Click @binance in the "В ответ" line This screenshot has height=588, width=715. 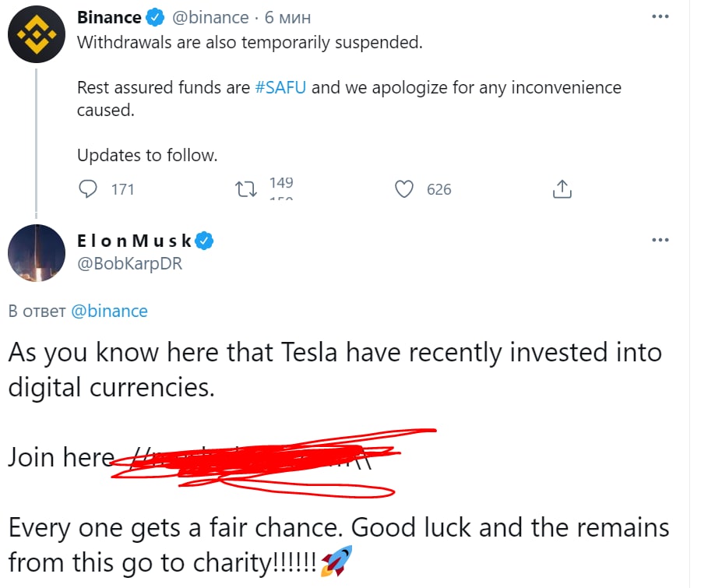pos(109,312)
